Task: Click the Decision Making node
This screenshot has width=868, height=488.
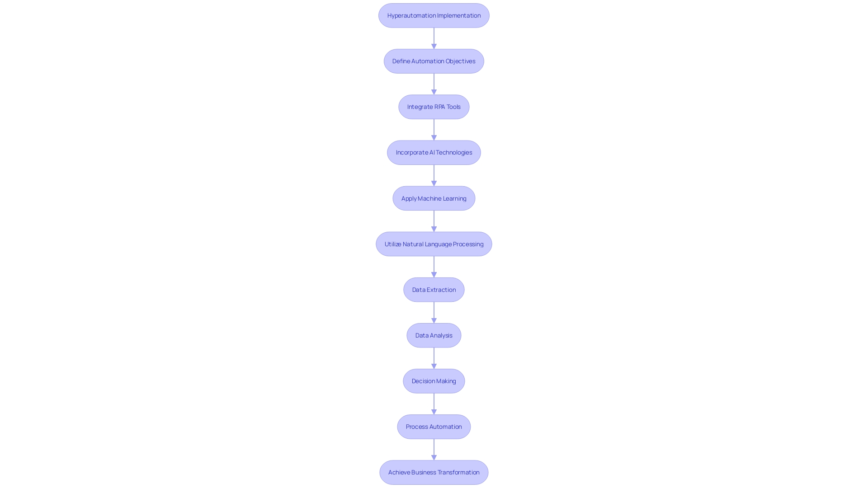Action: pyautogui.click(x=434, y=381)
